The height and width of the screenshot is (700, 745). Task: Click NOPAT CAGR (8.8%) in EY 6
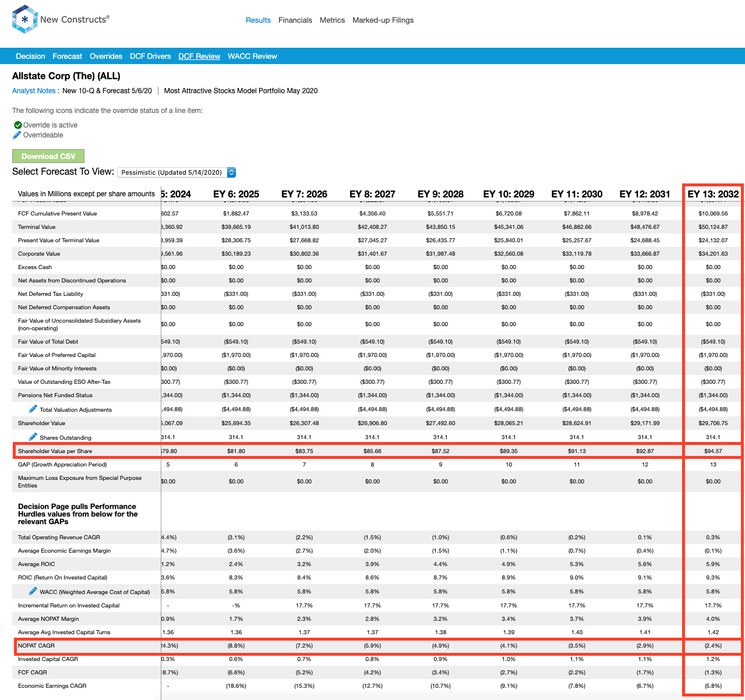point(236,646)
